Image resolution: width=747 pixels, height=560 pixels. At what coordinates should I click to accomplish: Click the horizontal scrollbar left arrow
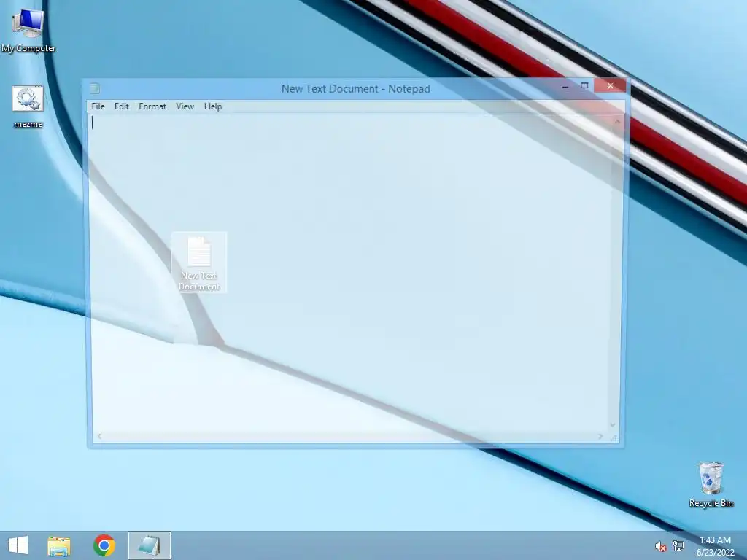pyautogui.click(x=99, y=436)
